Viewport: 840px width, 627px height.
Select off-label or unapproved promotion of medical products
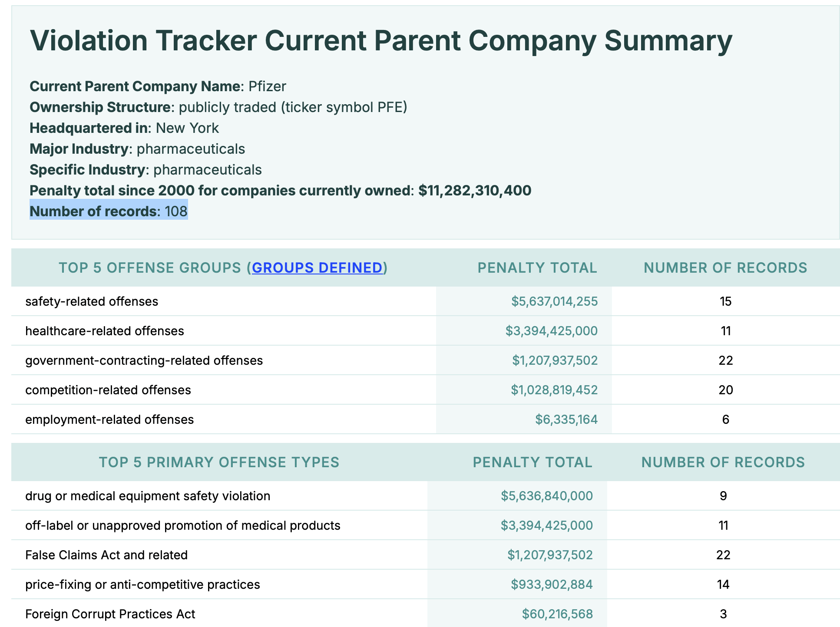coord(183,525)
